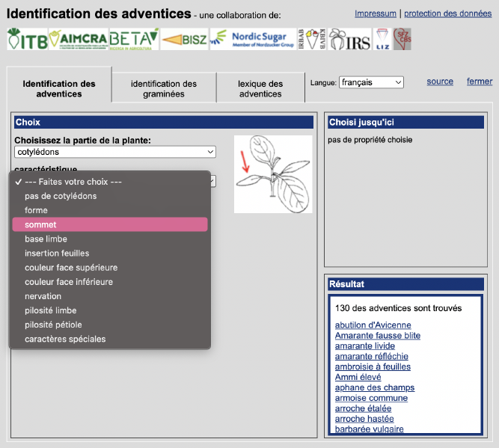This screenshot has width=499, height=448.
Task: Open 'abutilon d'Avicenne' in the results
Action: tap(373, 325)
